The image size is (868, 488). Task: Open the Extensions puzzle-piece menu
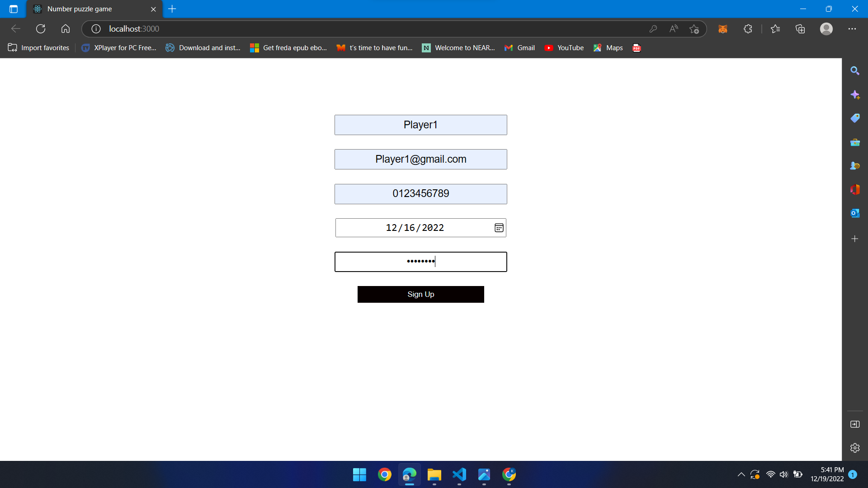(748, 28)
